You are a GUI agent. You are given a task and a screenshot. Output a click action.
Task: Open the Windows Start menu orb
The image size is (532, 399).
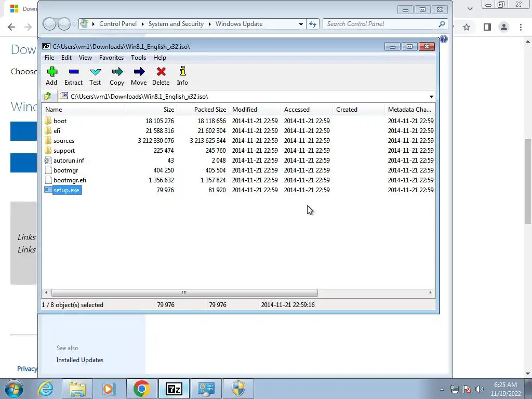(x=14, y=389)
